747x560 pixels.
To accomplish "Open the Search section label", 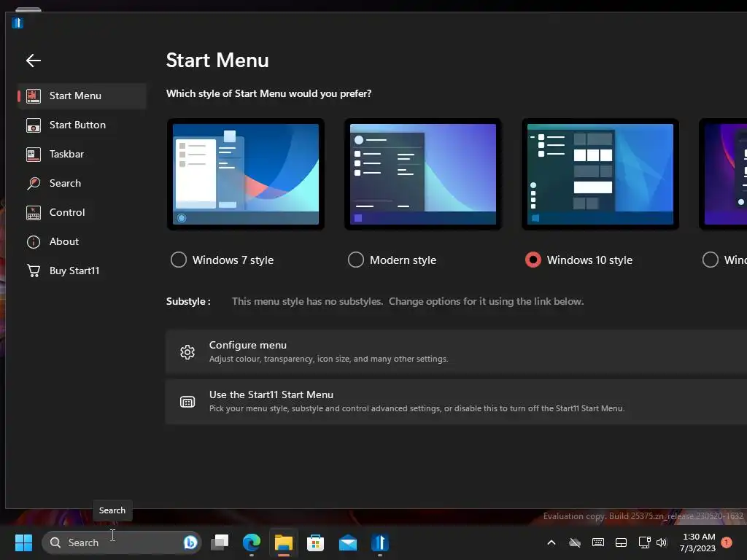I will [65, 183].
